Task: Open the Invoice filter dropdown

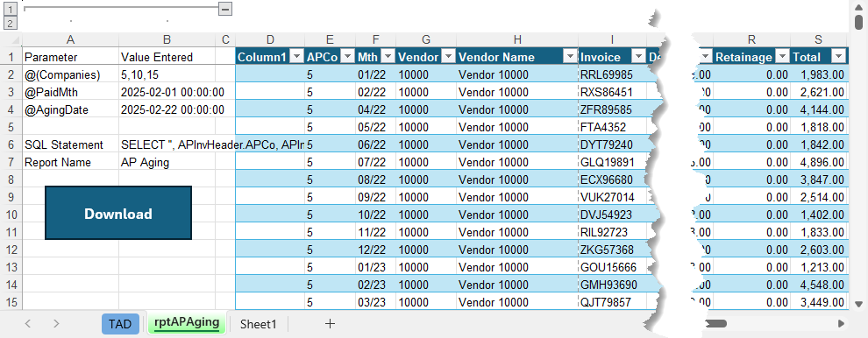Action: [x=638, y=56]
